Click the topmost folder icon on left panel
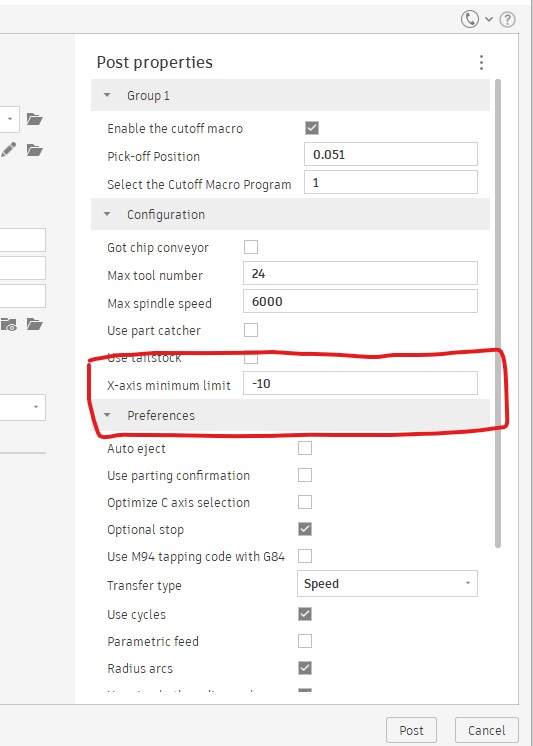Viewport: 533px width, 746px height. click(x=35, y=119)
